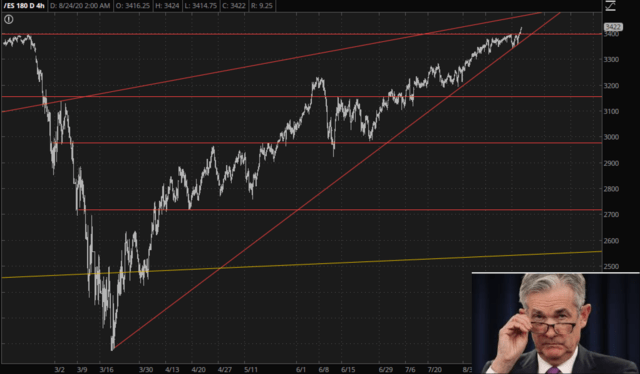The width and height of the screenshot is (640, 374).
Task: Click the circled exclamation info icon
Action: coord(9,19)
